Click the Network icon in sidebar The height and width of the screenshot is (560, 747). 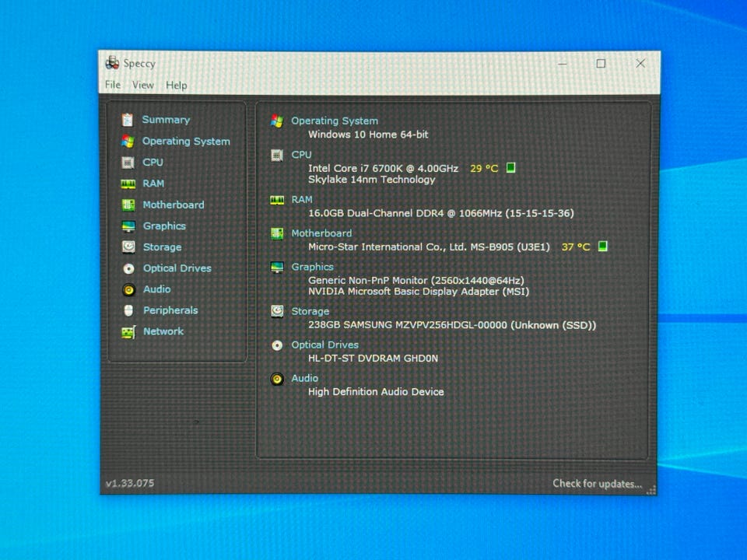pyautogui.click(x=128, y=332)
